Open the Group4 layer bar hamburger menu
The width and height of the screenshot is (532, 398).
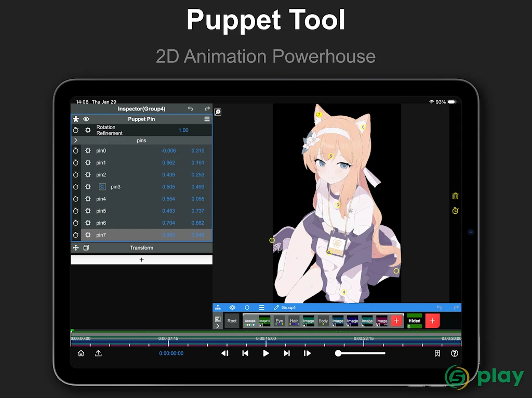[262, 308]
